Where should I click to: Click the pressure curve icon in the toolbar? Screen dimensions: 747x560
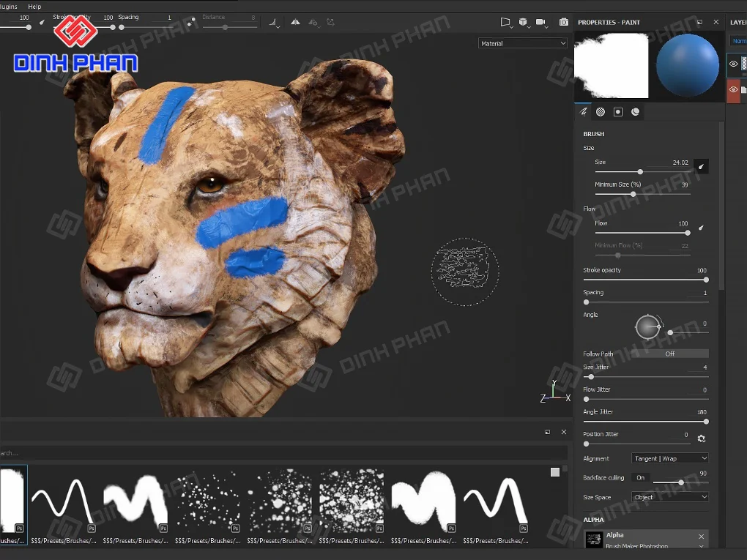coord(272,22)
